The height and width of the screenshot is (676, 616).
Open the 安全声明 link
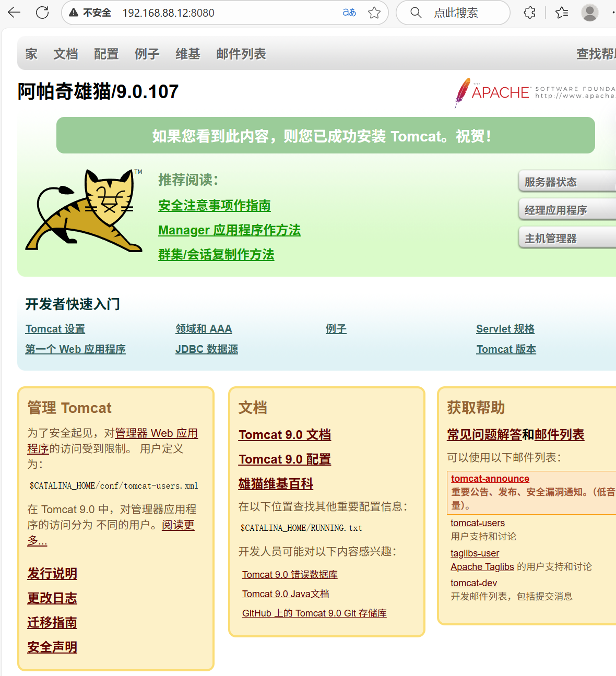click(x=52, y=647)
